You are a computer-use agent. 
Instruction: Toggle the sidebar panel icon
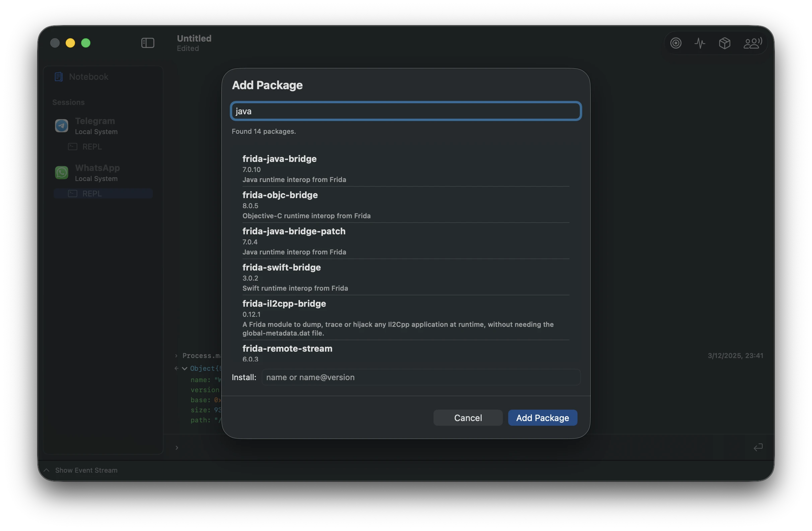148,43
